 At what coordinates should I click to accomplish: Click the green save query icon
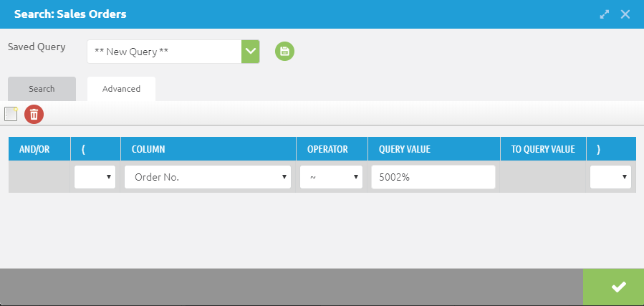tap(284, 51)
